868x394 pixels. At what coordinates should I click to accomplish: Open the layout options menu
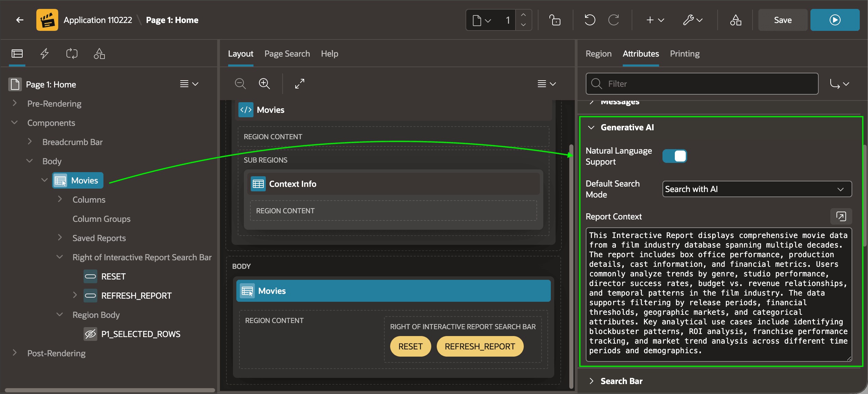coord(547,84)
